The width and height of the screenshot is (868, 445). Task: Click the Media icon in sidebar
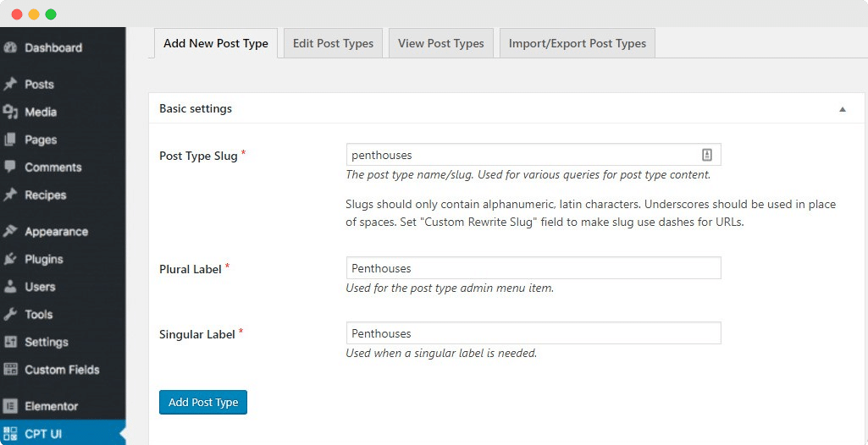tap(10, 112)
